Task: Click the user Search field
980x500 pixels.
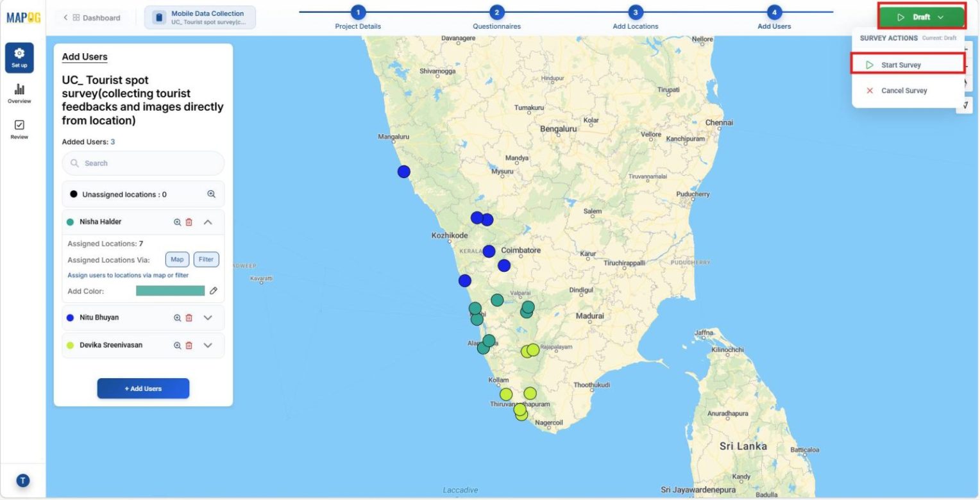Action: pyautogui.click(x=144, y=163)
